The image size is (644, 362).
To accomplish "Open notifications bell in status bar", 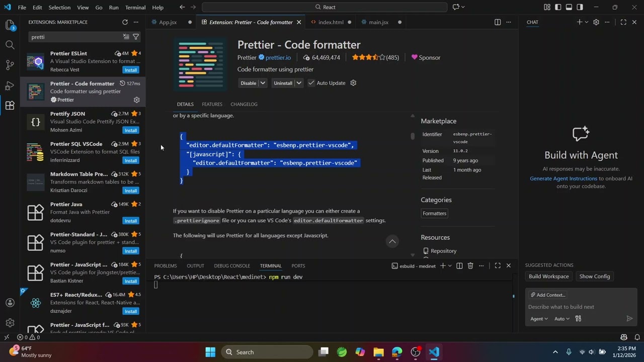I will click(637, 337).
